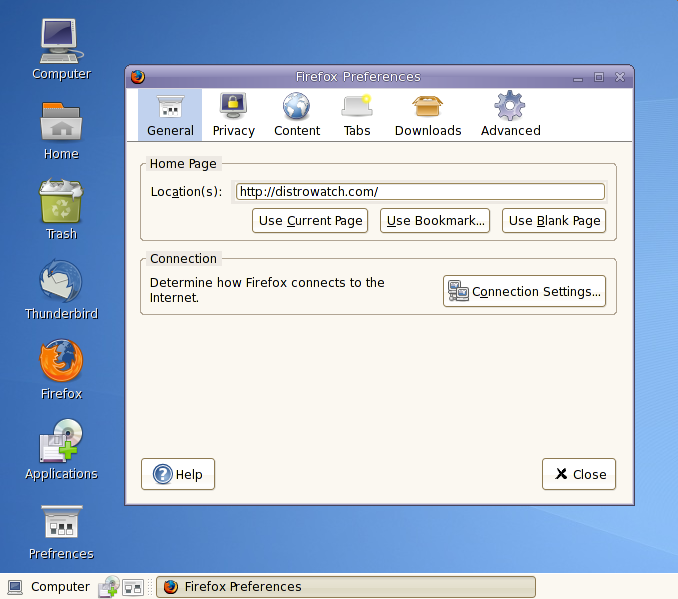Image resolution: width=678 pixels, height=599 pixels.
Task: Open the Content preferences pane
Action: [297, 115]
